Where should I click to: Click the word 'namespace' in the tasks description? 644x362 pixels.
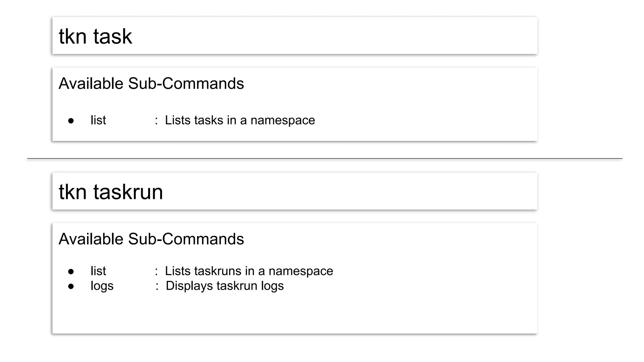(x=283, y=120)
